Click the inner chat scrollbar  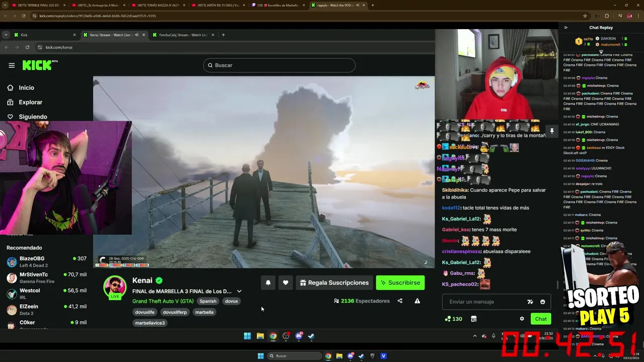pos(556,285)
